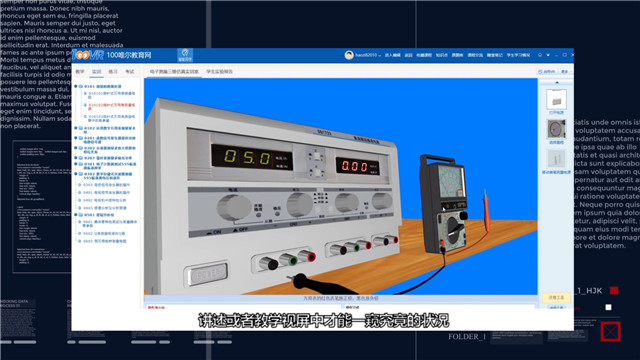This screenshot has height=360, width=640.
Task: Select the power supply thumbnail in right panel
Action: click(556, 100)
